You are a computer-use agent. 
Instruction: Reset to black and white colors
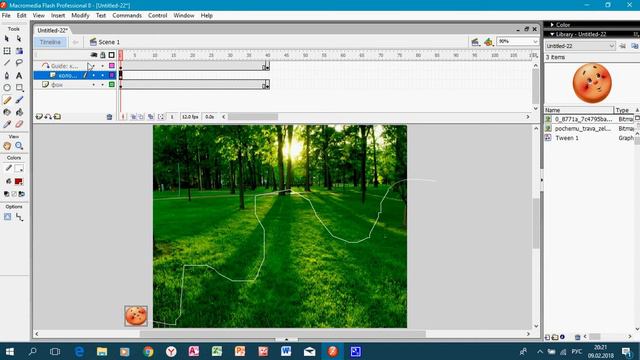[x=6, y=194]
